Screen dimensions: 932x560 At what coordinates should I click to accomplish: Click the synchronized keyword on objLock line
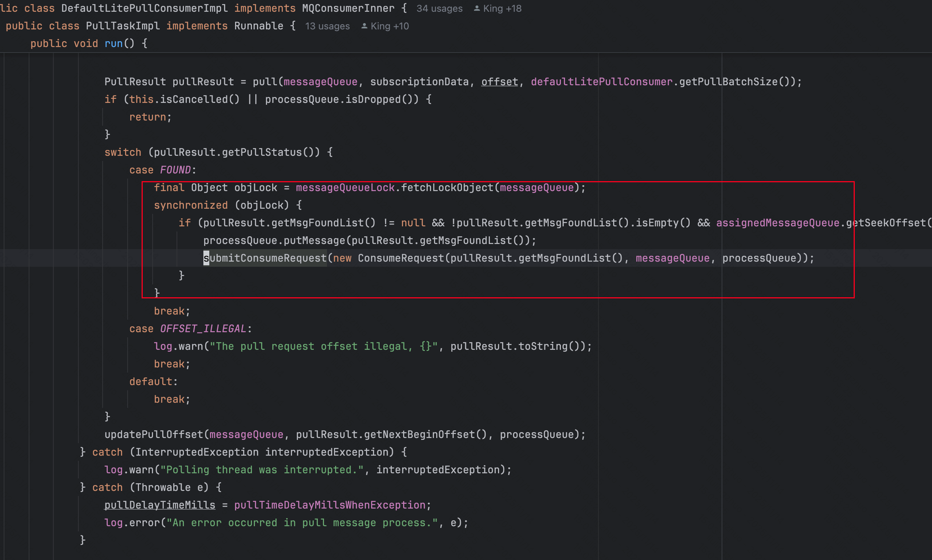click(x=191, y=205)
